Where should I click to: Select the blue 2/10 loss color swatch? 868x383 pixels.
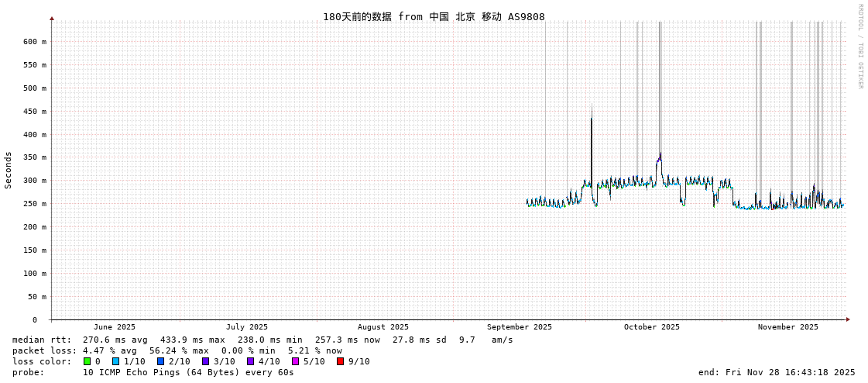160,361
